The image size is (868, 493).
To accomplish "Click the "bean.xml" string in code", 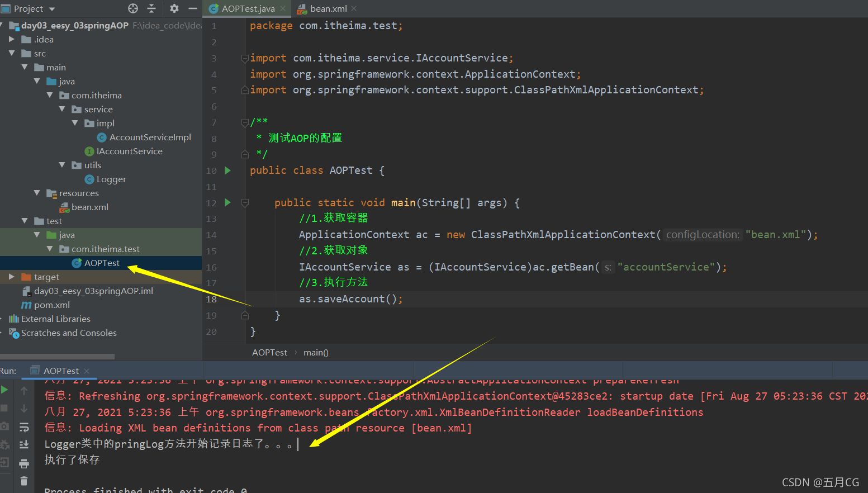I will tap(776, 235).
